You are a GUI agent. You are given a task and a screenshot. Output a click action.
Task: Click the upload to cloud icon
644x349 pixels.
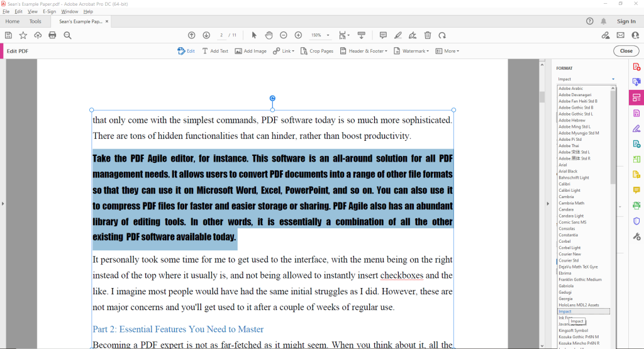[x=38, y=35]
